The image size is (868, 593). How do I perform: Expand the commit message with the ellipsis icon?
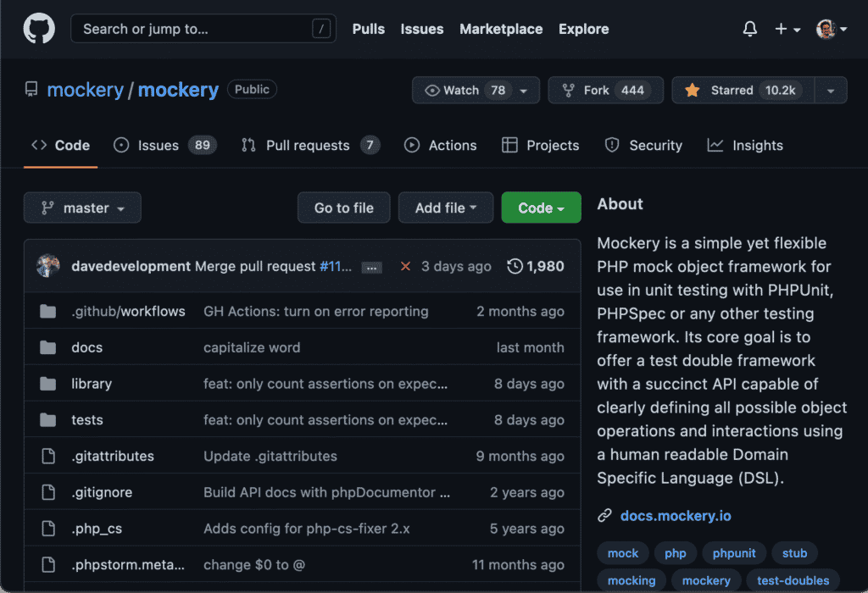(371, 267)
